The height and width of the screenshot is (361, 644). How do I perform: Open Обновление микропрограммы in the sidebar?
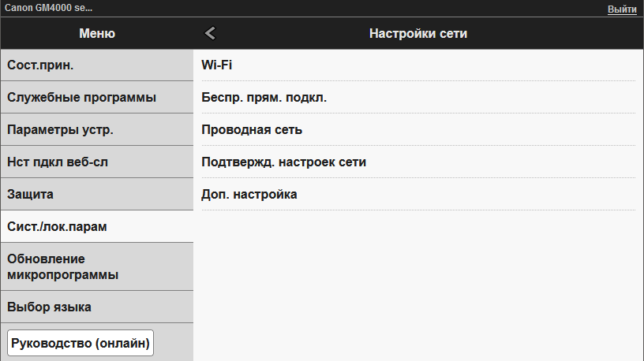[96, 266]
